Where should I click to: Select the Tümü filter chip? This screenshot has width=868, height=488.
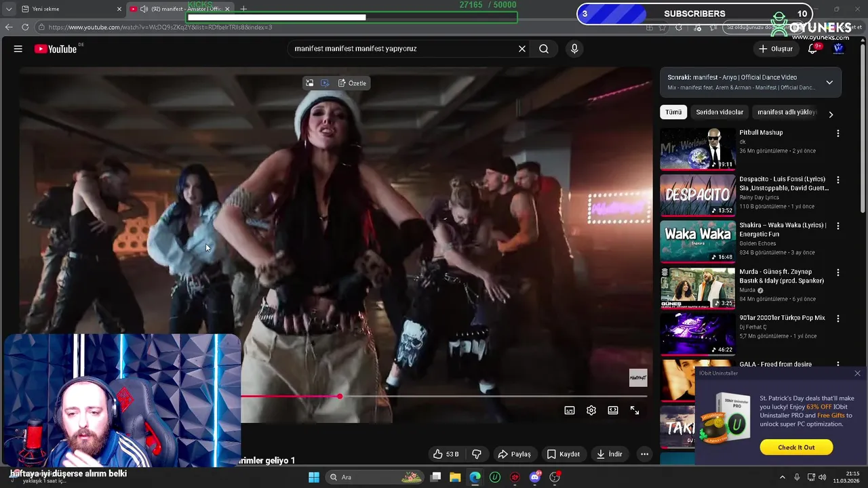(673, 112)
